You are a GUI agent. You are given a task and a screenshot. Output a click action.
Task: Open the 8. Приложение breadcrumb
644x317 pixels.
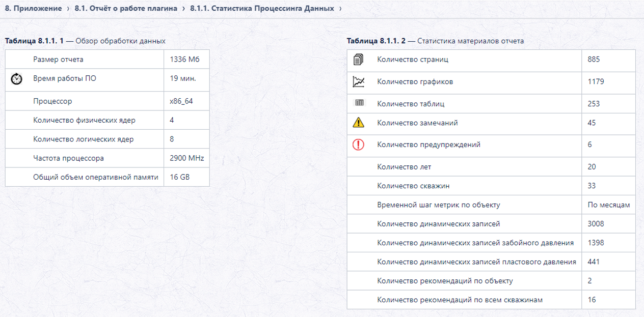pos(33,9)
